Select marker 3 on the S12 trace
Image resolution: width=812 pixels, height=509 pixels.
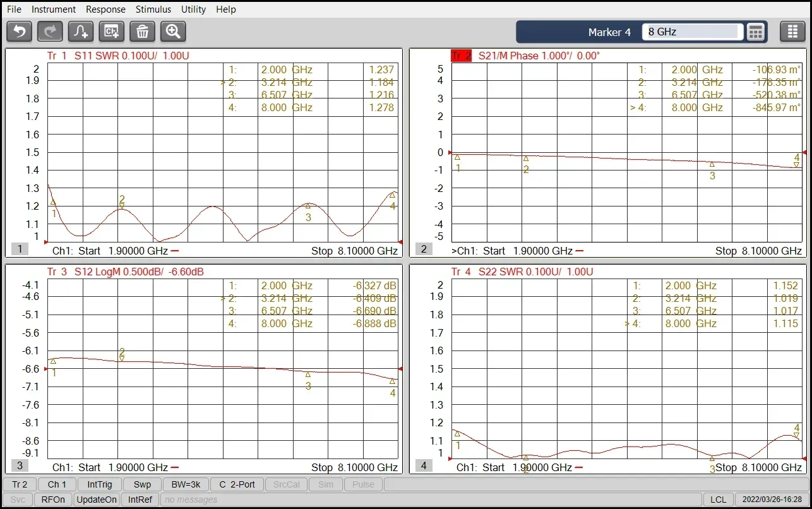point(308,375)
